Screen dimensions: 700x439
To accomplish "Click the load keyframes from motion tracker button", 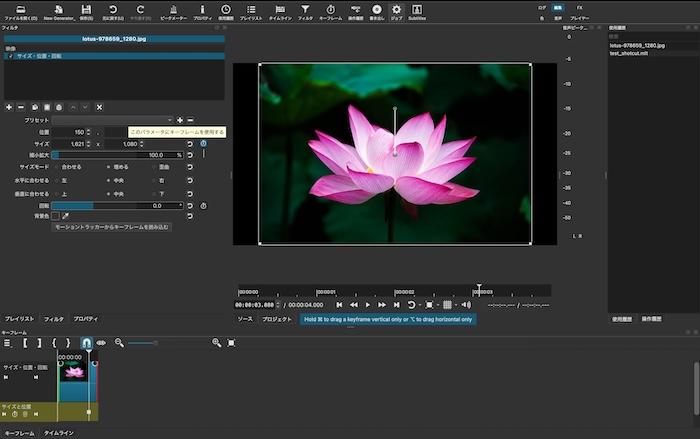I will point(111,227).
